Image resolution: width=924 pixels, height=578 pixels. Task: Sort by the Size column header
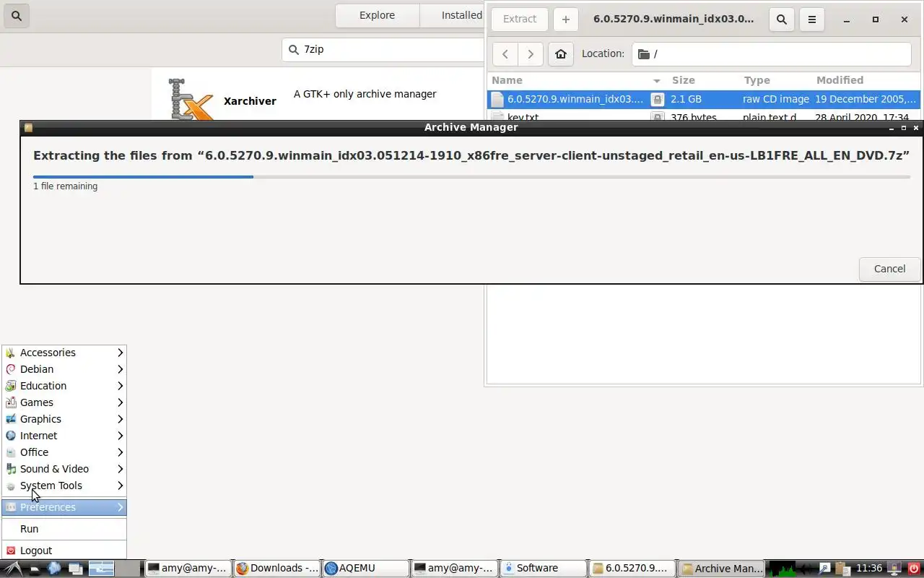(702, 80)
